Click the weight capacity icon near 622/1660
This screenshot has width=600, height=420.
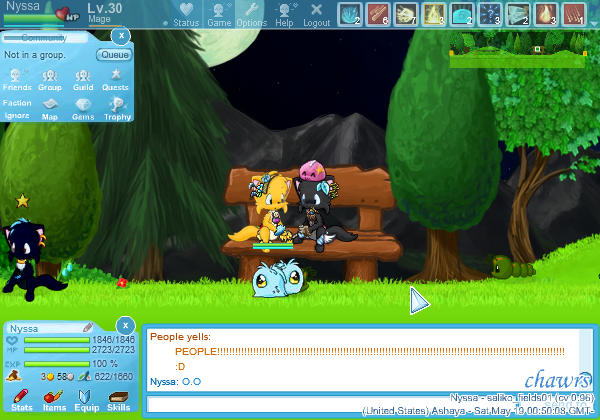pyautogui.click(x=85, y=376)
